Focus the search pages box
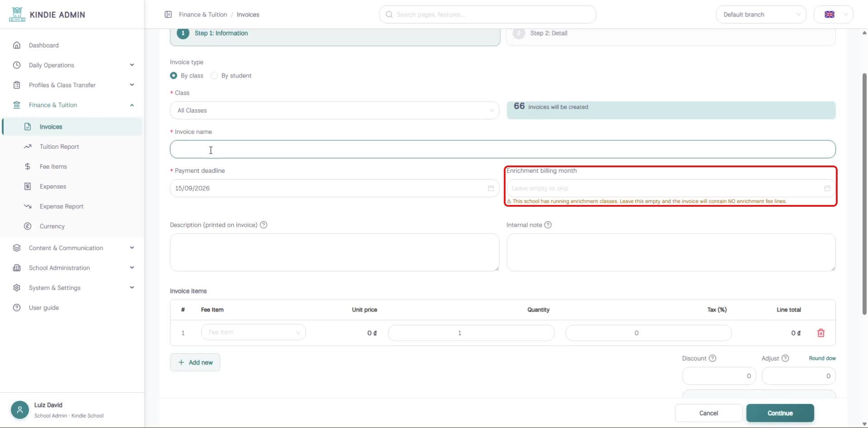 click(487, 15)
